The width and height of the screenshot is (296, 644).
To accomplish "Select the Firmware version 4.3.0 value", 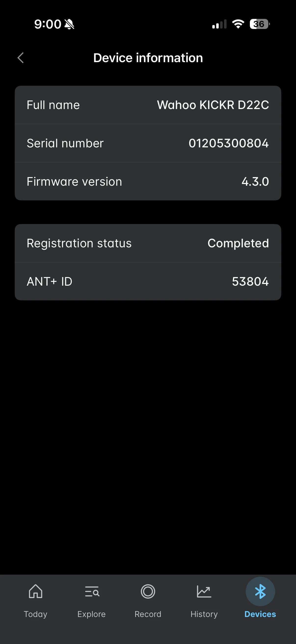I will [255, 182].
